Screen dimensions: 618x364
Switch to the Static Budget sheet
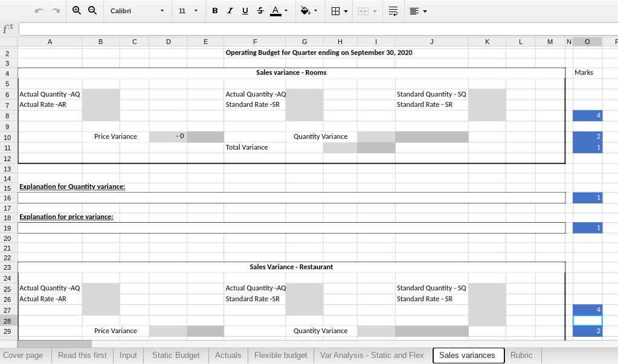pos(176,355)
